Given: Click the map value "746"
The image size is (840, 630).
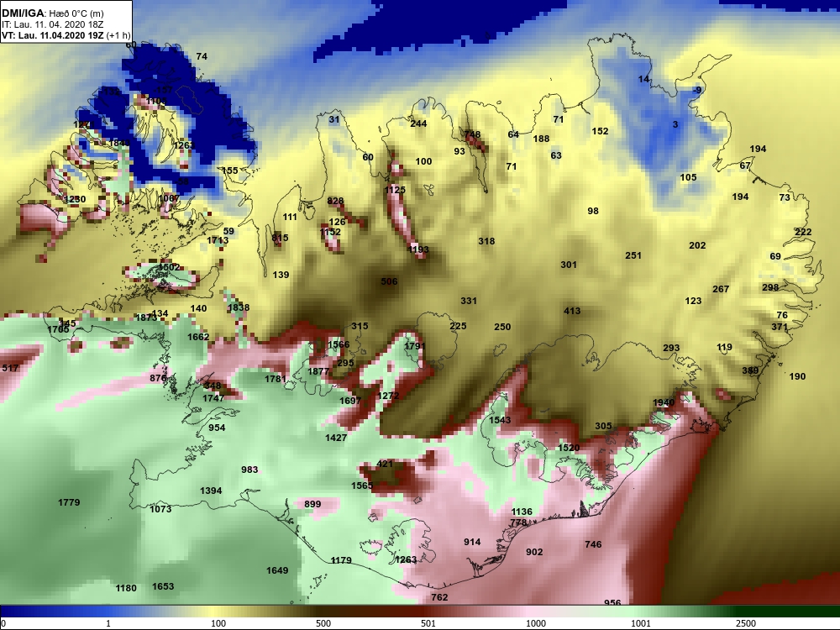Looking at the screenshot, I should click(593, 544).
